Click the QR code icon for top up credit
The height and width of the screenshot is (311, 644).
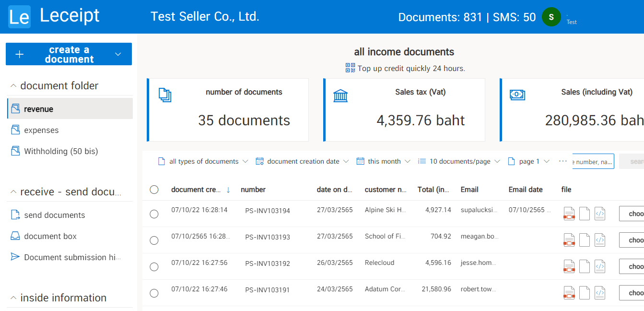click(x=349, y=68)
